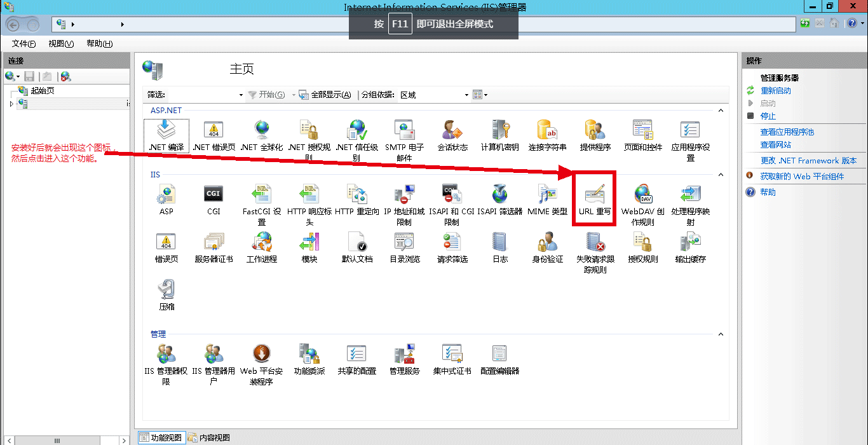Open the Web 平台安装程序 feature
868x445 pixels.
261,364
